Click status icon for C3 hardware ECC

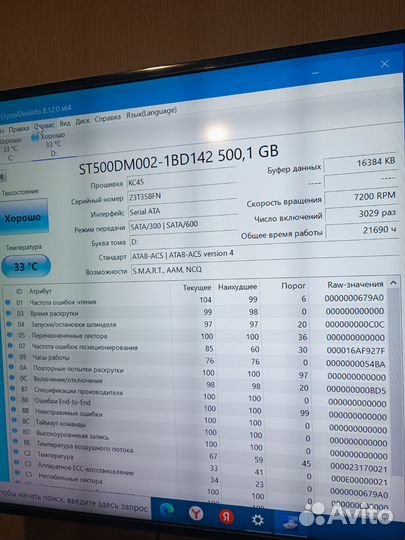[x=17, y=463]
